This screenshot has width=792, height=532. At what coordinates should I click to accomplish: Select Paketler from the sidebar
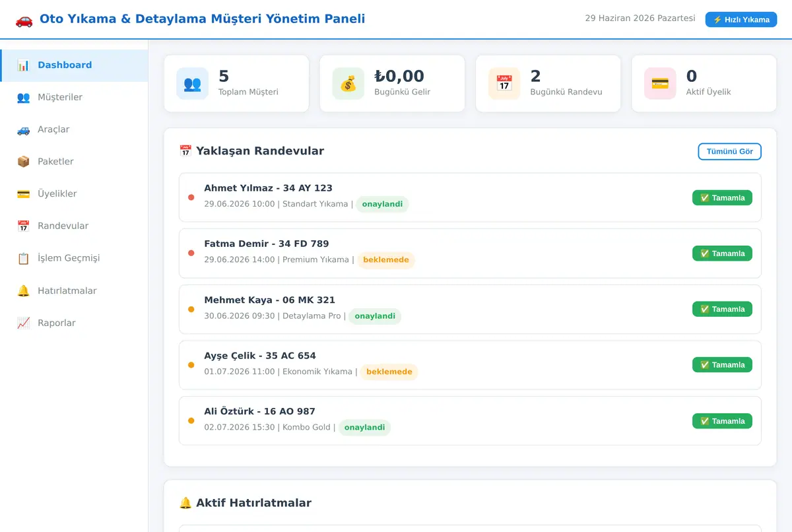click(74, 162)
